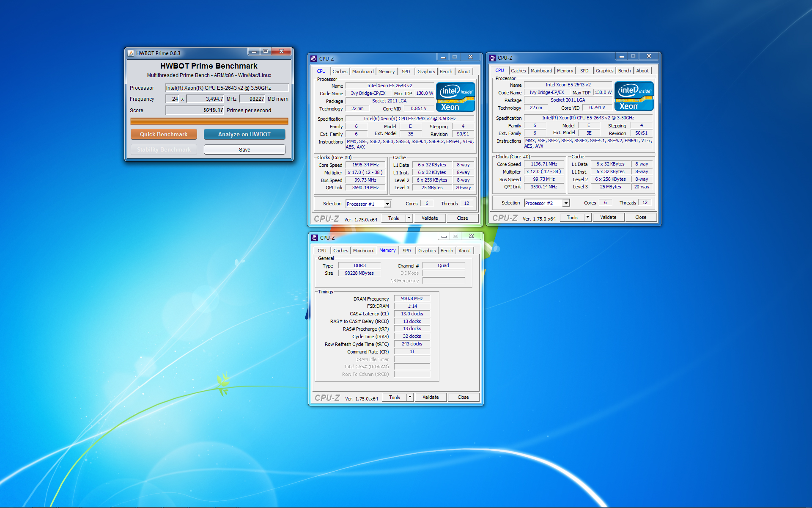
Task: Click Tools button in Memory CPU-Z window
Action: [395, 397]
